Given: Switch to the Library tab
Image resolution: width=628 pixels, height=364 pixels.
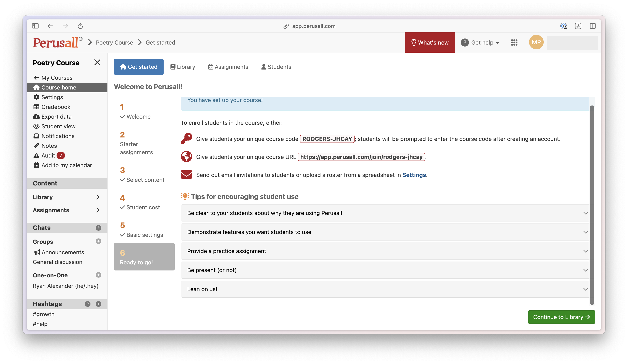Looking at the screenshot, I should tap(183, 67).
